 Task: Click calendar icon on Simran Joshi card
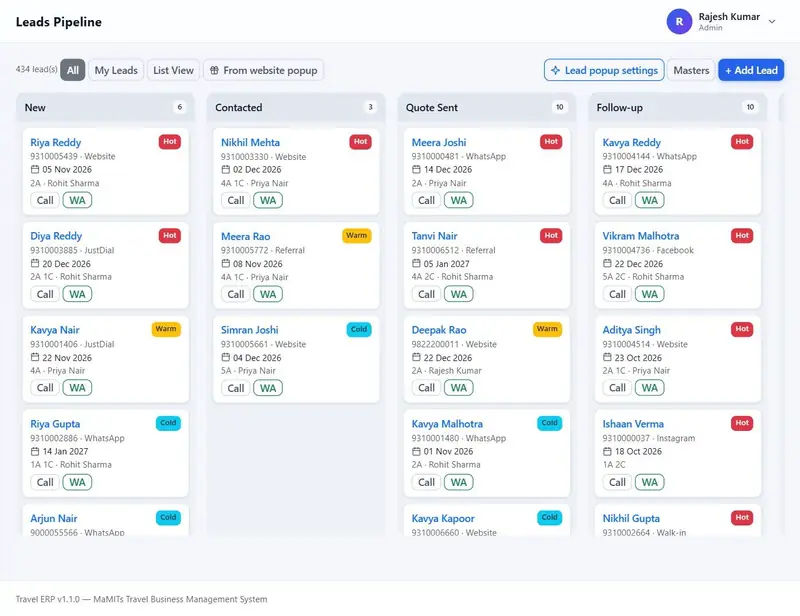[x=226, y=357]
